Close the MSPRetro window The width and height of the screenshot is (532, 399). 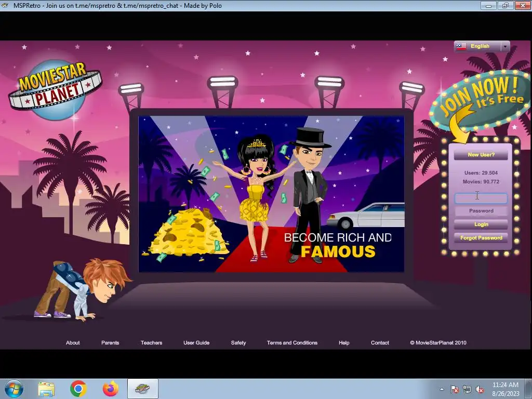click(523, 5)
